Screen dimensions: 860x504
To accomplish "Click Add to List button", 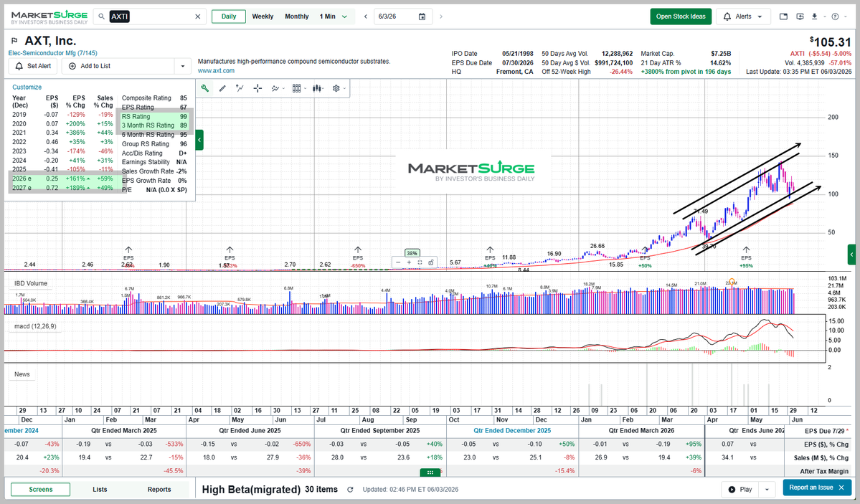I will (118, 67).
